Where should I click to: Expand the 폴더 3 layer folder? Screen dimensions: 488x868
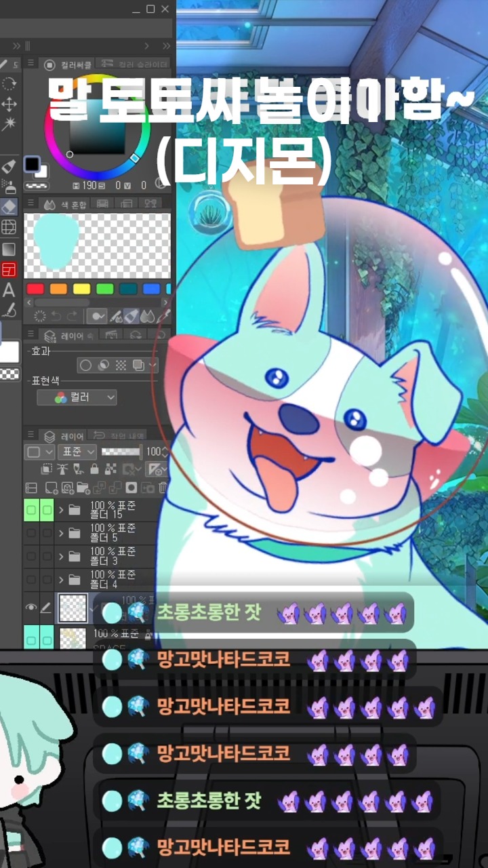click(62, 557)
